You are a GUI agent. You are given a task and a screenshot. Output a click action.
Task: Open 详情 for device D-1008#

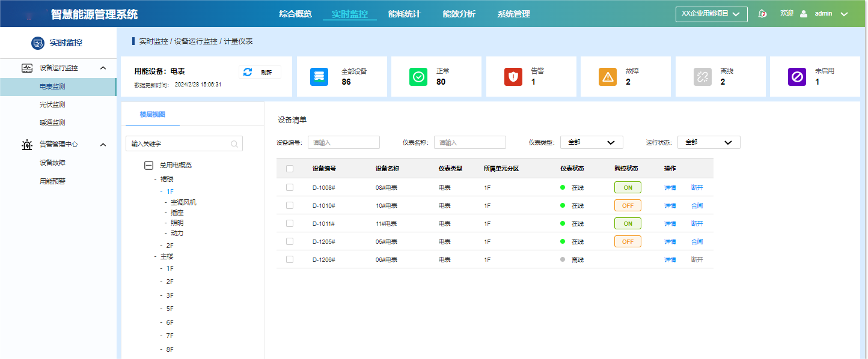(x=670, y=188)
